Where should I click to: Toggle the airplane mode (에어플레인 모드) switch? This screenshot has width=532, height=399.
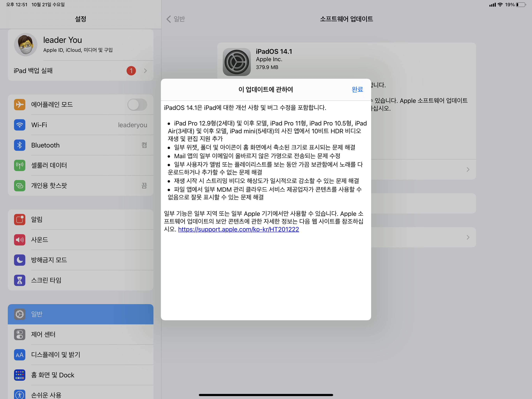pos(137,104)
